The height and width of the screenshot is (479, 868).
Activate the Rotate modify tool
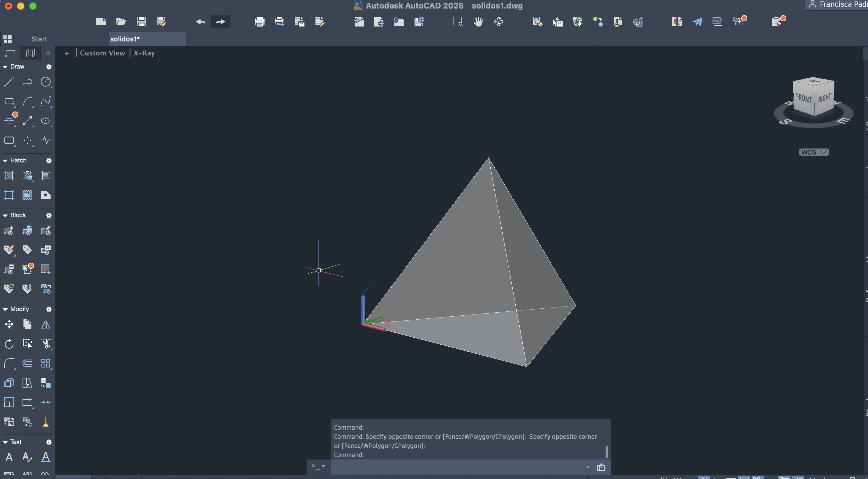9,344
